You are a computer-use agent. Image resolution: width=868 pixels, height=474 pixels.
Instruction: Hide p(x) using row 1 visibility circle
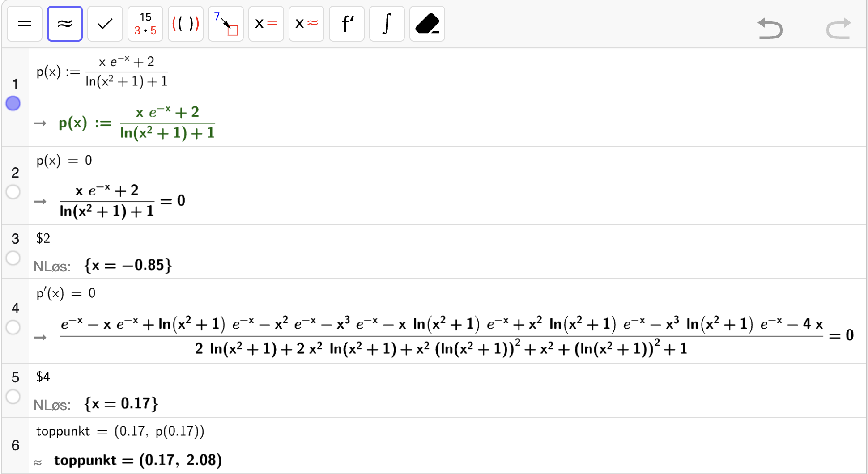[x=13, y=103]
